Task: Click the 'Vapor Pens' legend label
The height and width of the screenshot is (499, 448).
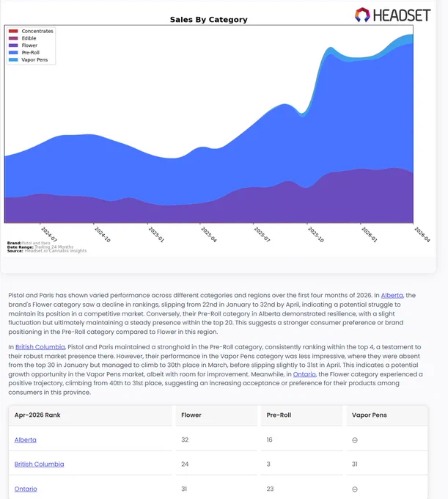Action: [x=34, y=60]
